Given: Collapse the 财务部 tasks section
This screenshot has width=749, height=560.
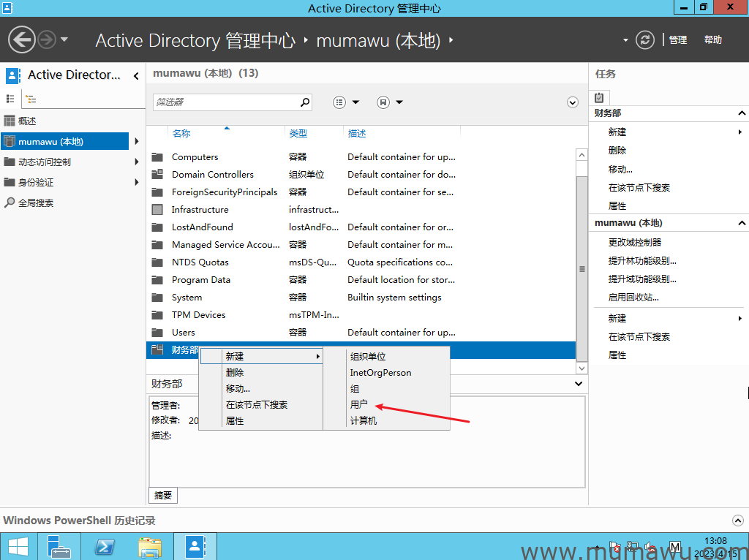Looking at the screenshot, I should [x=742, y=113].
